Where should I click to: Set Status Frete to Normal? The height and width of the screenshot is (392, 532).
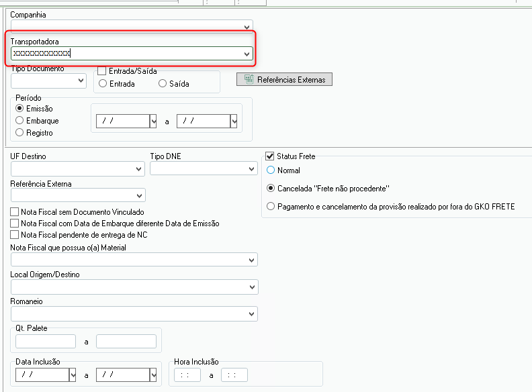pyautogui.click(x=271, y=170)
